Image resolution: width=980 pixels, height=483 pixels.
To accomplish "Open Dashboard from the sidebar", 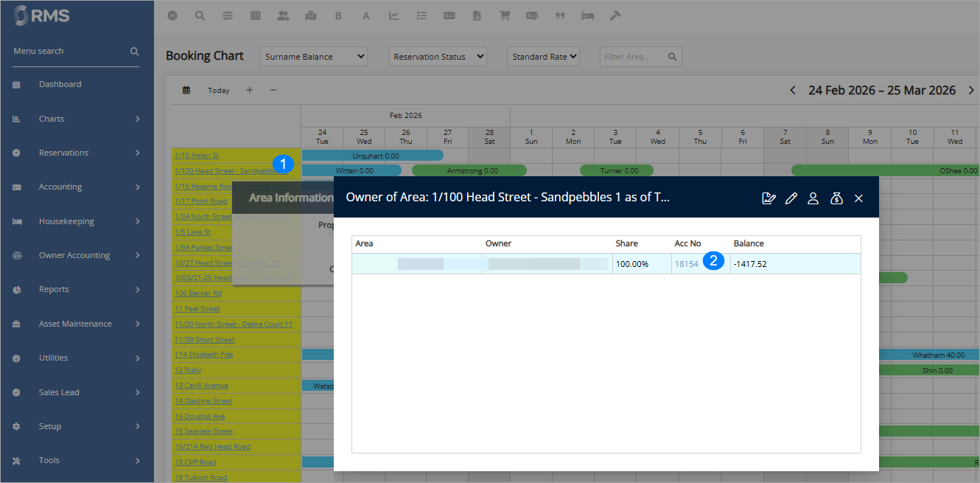I will tap(60, 84).
